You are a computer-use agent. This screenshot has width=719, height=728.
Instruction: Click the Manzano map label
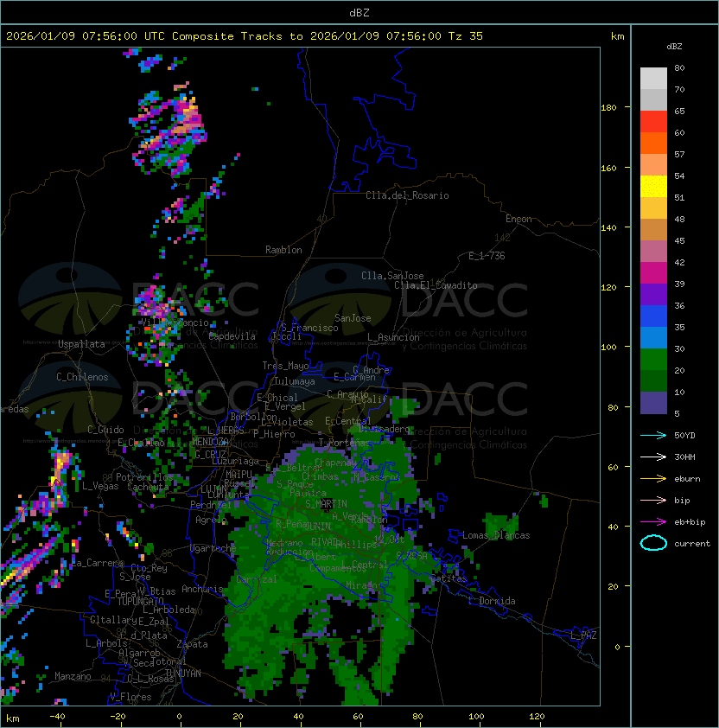[73, 676]
